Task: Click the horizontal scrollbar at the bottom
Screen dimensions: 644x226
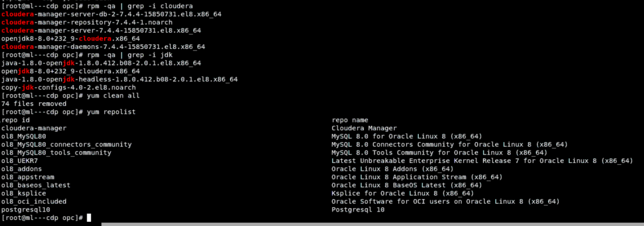Action: tap(372, 224)
